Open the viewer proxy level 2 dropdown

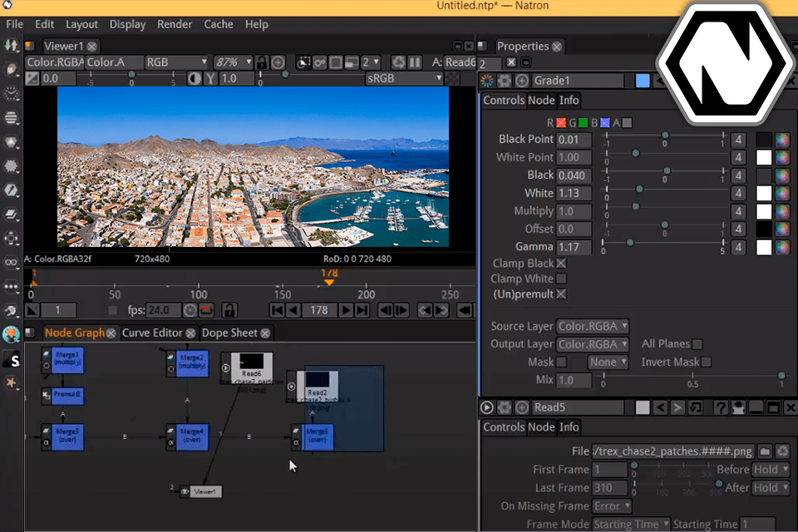[x=371, y=62]
